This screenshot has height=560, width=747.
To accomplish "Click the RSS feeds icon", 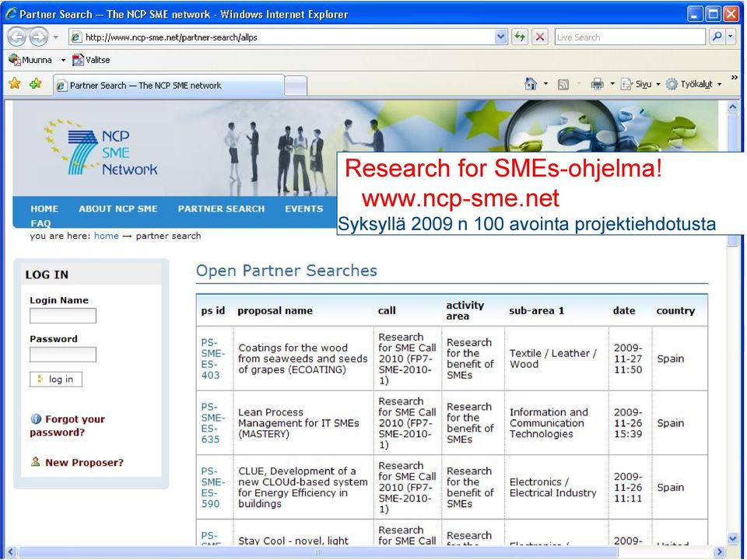I will tap(563, 85).
